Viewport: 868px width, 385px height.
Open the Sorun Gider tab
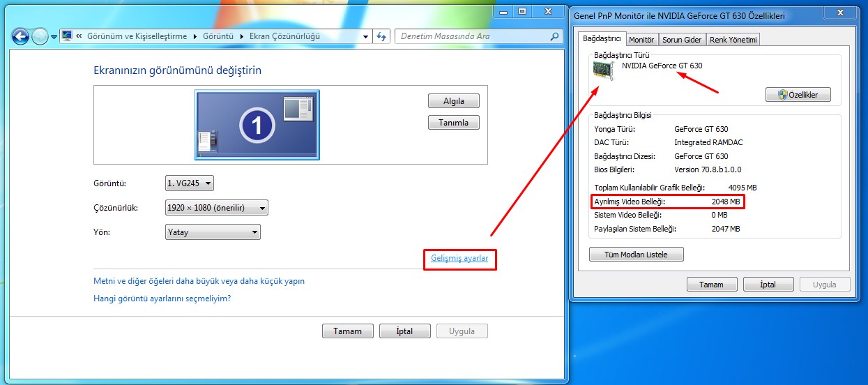682,40
